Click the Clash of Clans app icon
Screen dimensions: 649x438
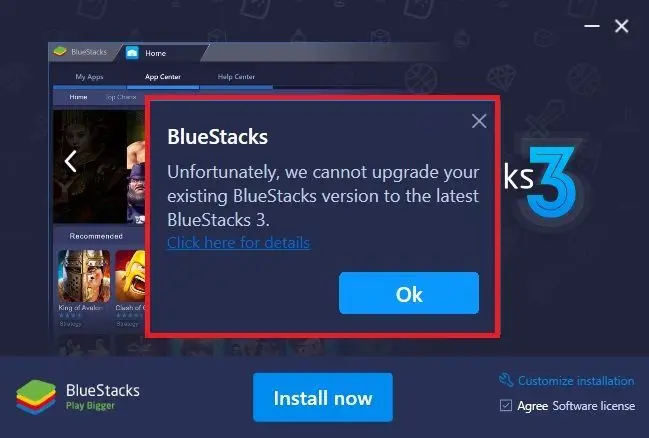coord(130,276)
